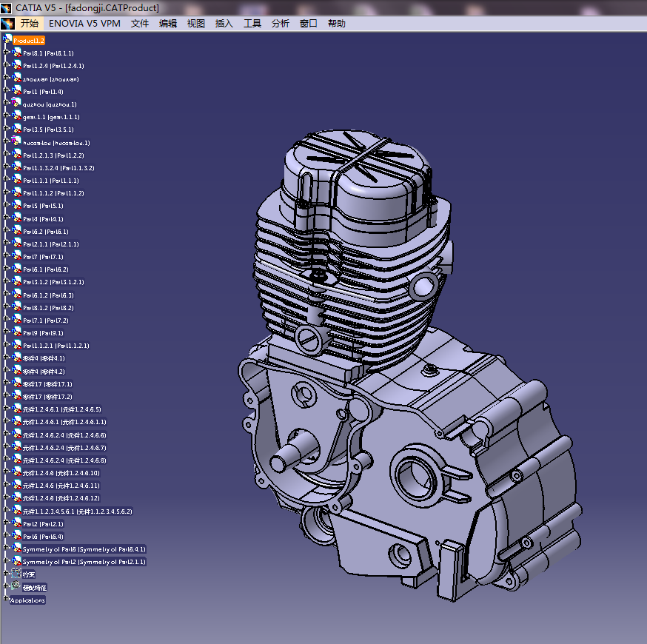Click the Product1.2 root assembly icon
Viewport: 647px width, 644px height.
[x=7, y=40]
